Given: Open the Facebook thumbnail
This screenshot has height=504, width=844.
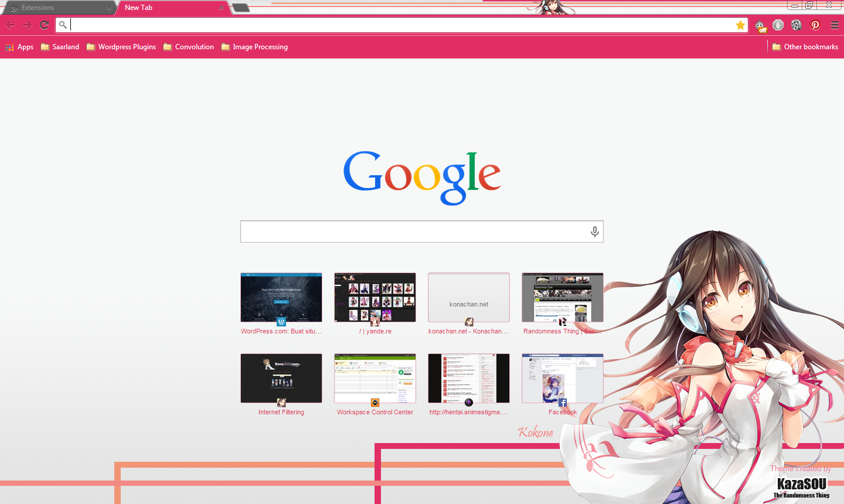Looking at the screenshot, I should tap(563, 378).
